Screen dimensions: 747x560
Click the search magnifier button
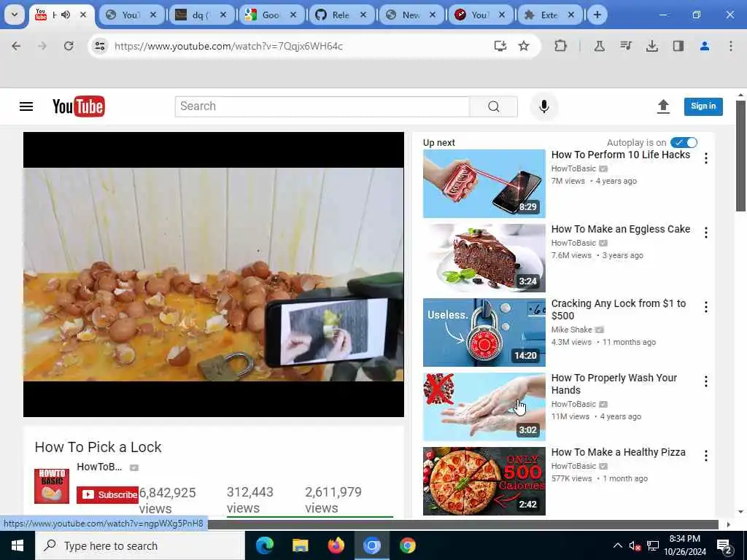[494, 106]
